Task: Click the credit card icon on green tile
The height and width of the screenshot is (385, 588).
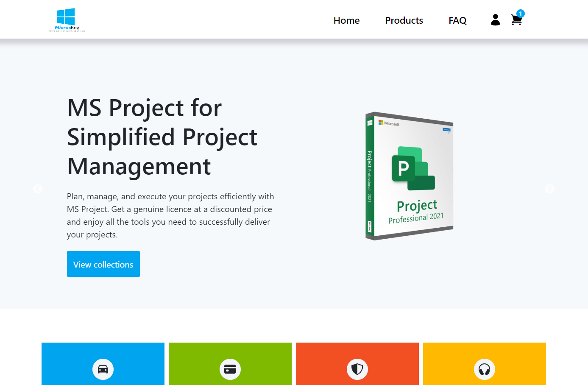Action: (230, 369)
